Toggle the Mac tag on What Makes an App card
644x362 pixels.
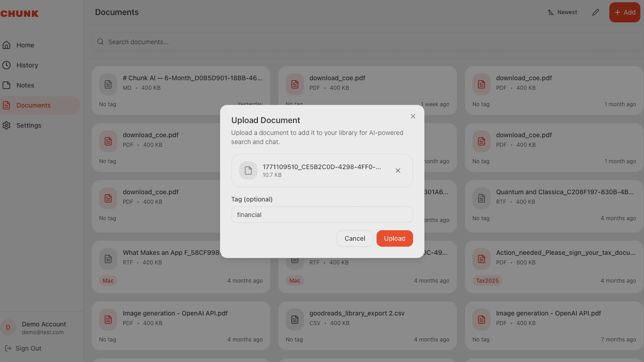(108, 280)
